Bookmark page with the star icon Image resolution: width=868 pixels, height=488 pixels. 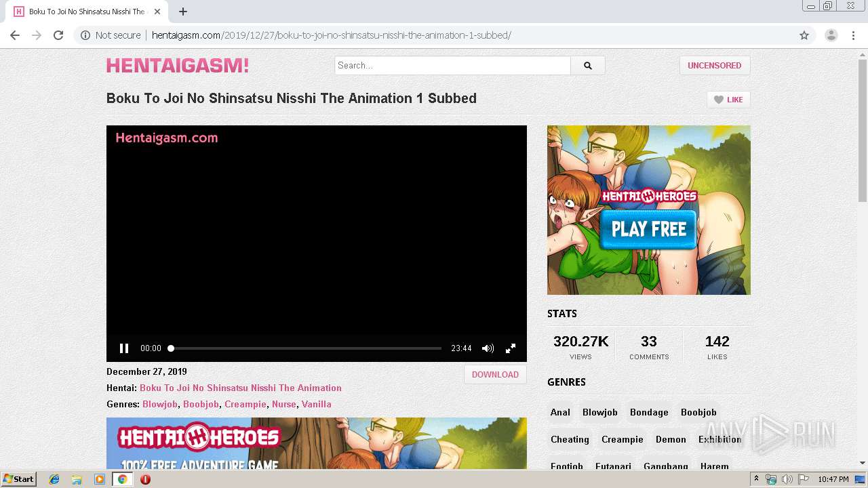tap(804, 35)
